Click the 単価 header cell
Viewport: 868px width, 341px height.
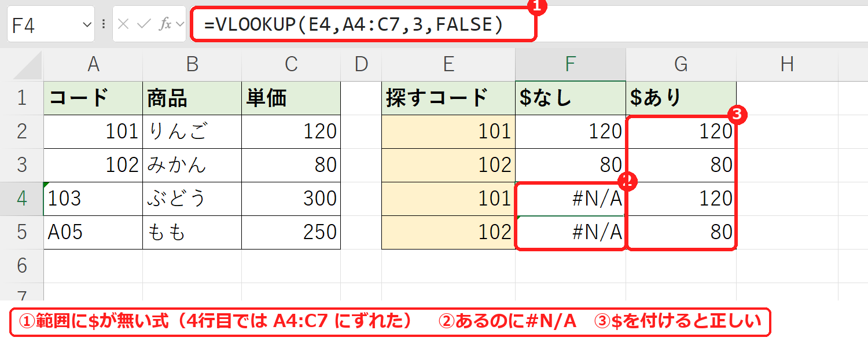(x=291, y=98)
